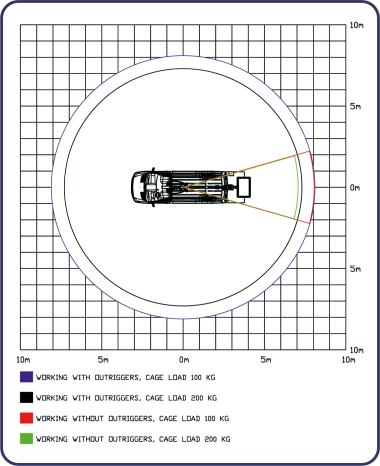Click the bottom of the black inner circle
380x466 pixels.
point(183,305)
